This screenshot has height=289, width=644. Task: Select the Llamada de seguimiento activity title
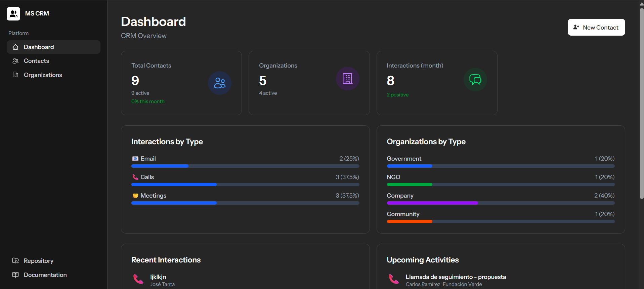point(456,277)
